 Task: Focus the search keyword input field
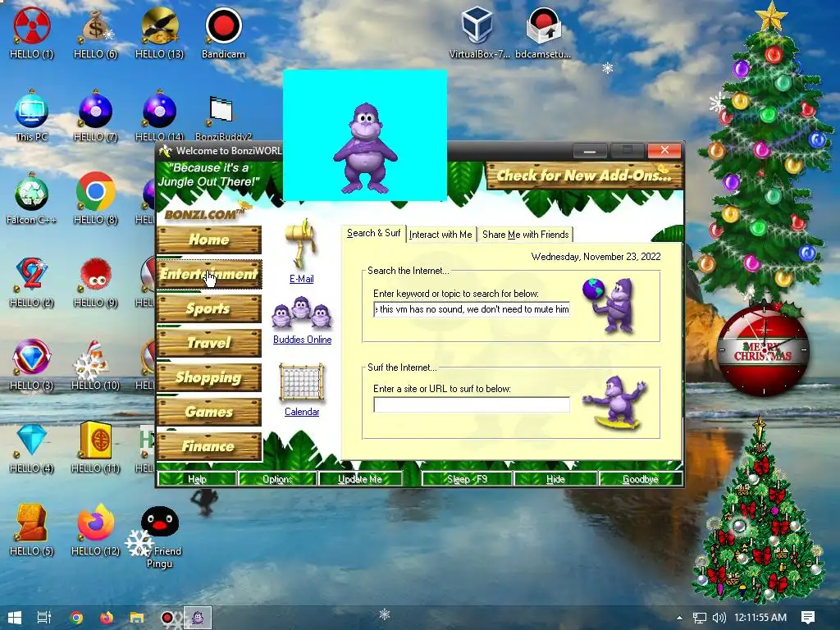pyautogui.click(x=472, y=309)
